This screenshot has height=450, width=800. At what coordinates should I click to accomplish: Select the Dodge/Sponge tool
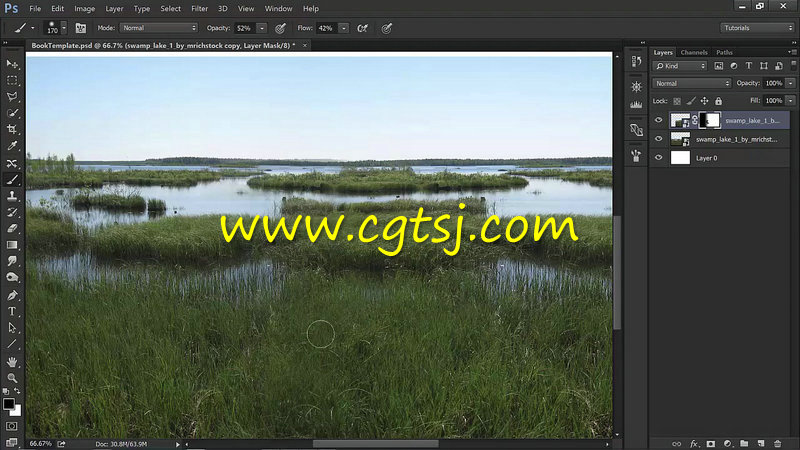(12, 278)
